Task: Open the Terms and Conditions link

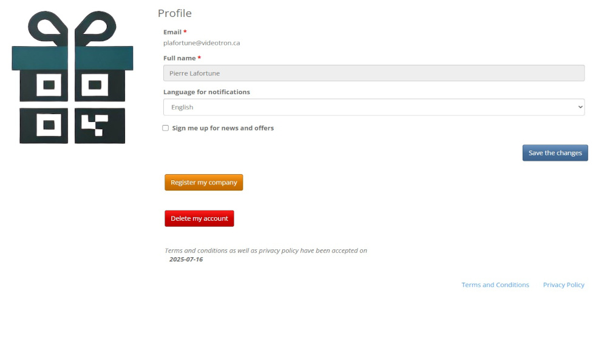Action: 495,285
